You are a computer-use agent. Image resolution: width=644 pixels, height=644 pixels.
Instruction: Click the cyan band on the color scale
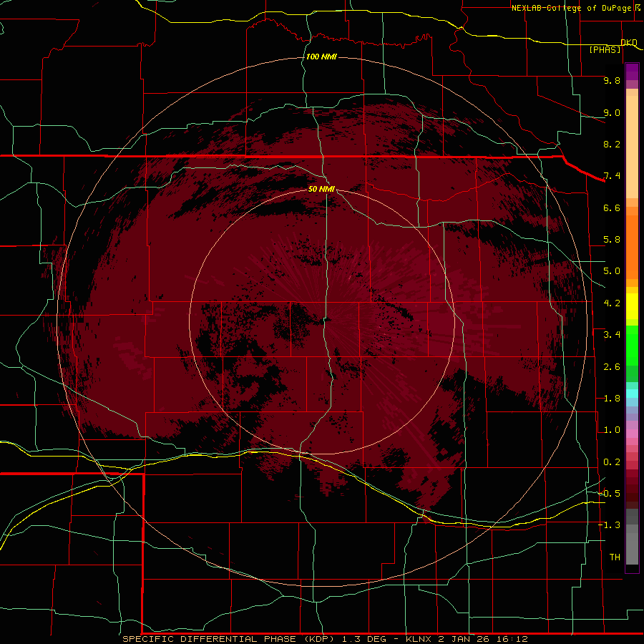point(632,393)
